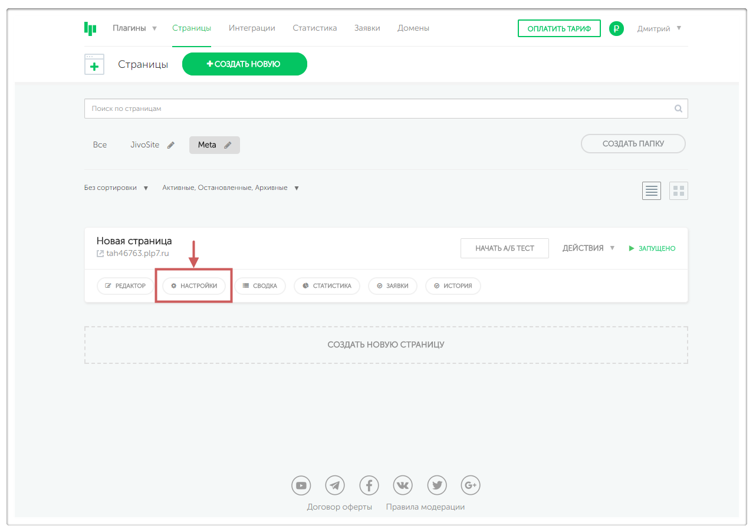
Task: Open the tah46763.plp7.ru page link
Action: pos(137,254)
